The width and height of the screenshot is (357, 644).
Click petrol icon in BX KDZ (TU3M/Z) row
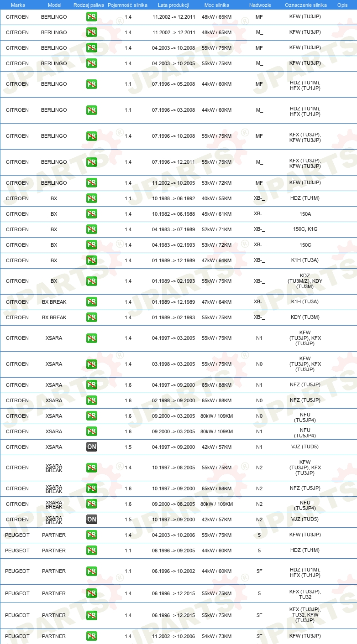92,281
